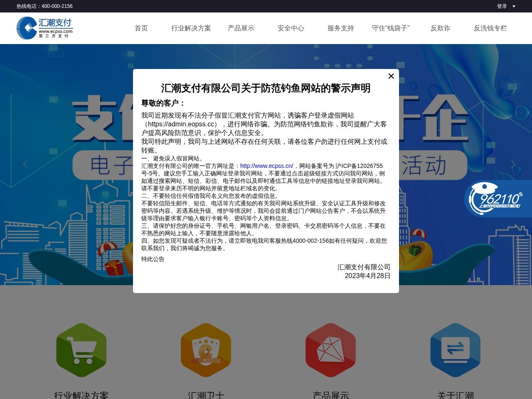Viewport: 532px width, 399px height.
Task: Close the phishing warning dialog
Action: [x=391, y=76]
